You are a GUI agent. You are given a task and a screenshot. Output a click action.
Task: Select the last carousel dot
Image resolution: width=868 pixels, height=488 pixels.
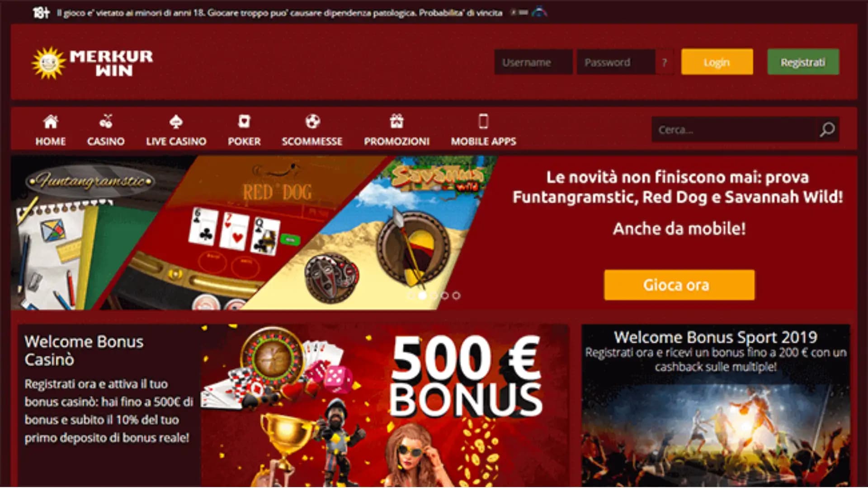(457, 296)
